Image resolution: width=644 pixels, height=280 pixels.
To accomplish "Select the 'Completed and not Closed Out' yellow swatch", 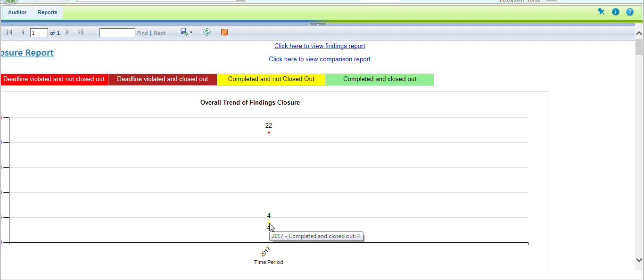I will [271, 79].
